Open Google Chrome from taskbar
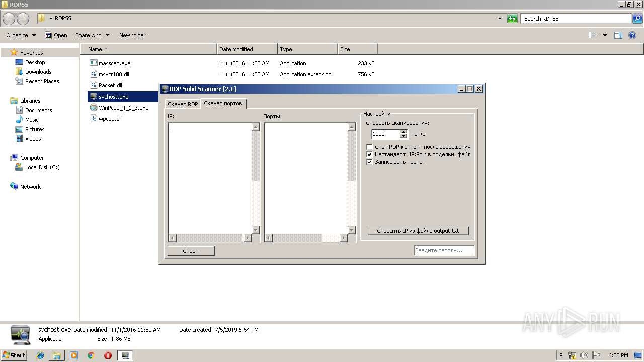This screenshot has height=362, width=644. tap(91, 355)
